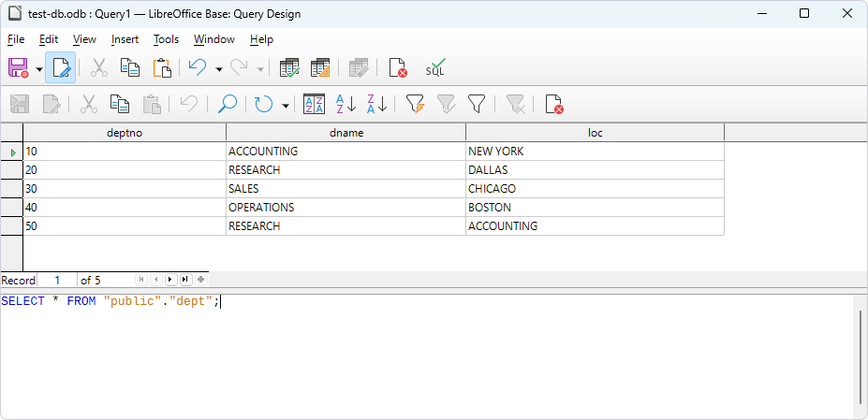Screen dimensions: 868x420
Task: Open the Standard Filter funnel icon
Action: [x=477, y=104]
